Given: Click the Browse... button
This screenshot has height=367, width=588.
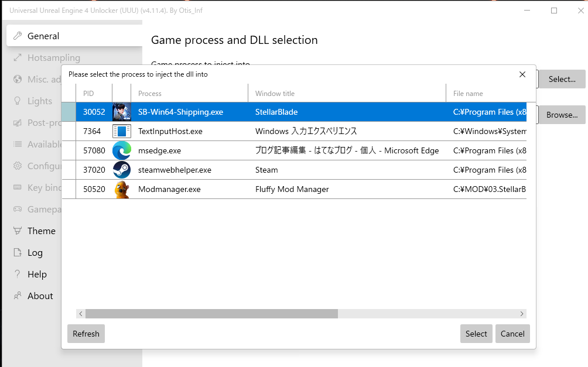Looking at the screenshot, I should click(560, 115).
